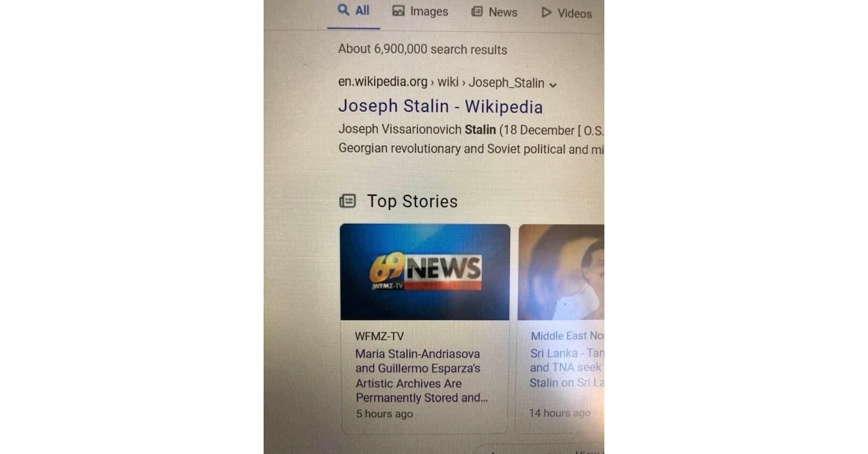The height and width of the screenshot is (454, 868).
Task: Click the WFMZ-TV source label
Action: pos(380,336)
